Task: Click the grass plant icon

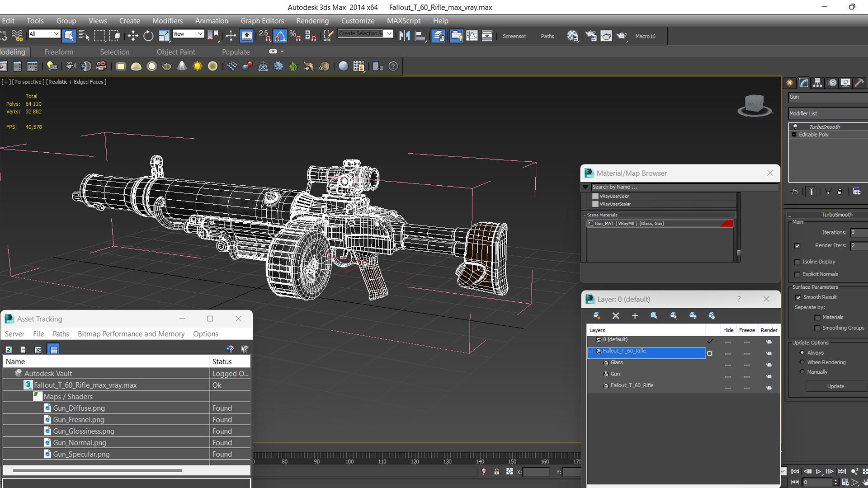Action: click(293, 66)
